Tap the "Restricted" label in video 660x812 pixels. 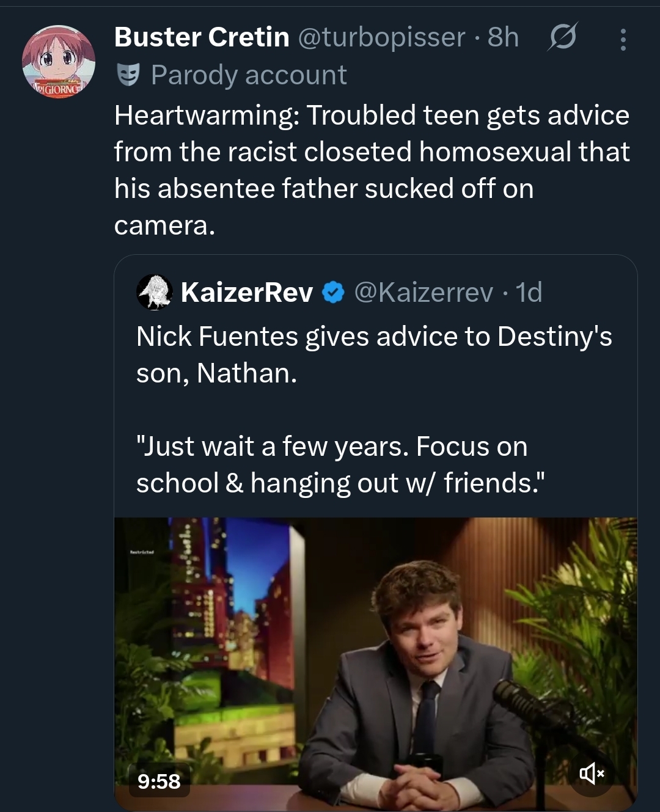(x=141, y=552)
